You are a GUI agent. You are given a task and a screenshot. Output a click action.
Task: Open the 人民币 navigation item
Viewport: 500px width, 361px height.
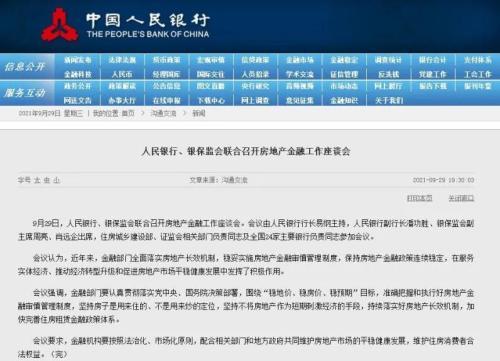click(122, 74)
